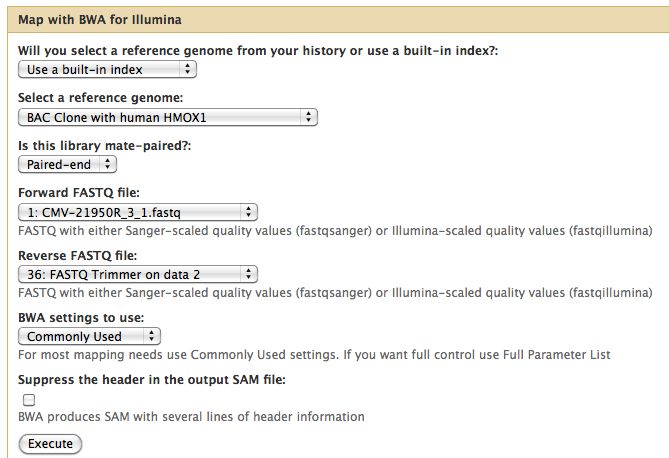The height and width of the screenshot is (458, 669).
Task: Click the 'BWA settings to use:' label
Action: click(79, 318)
